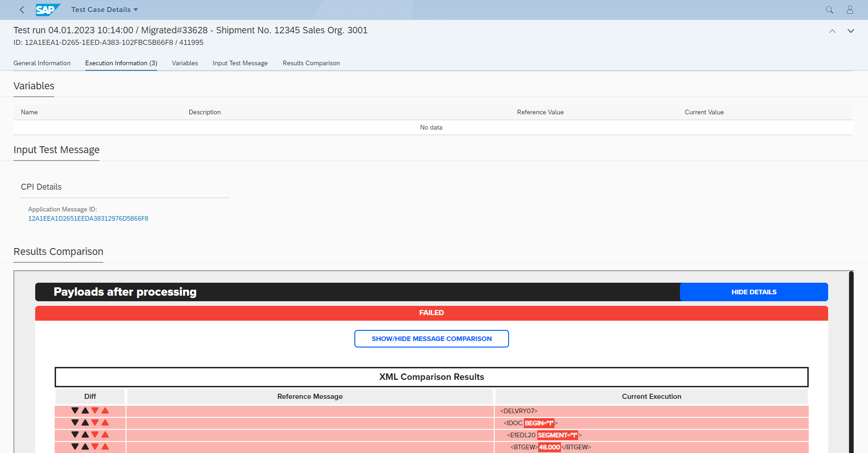Open the Application Message ID link
The height and width of the screenshot is (453, 868).
pos(88,218)
